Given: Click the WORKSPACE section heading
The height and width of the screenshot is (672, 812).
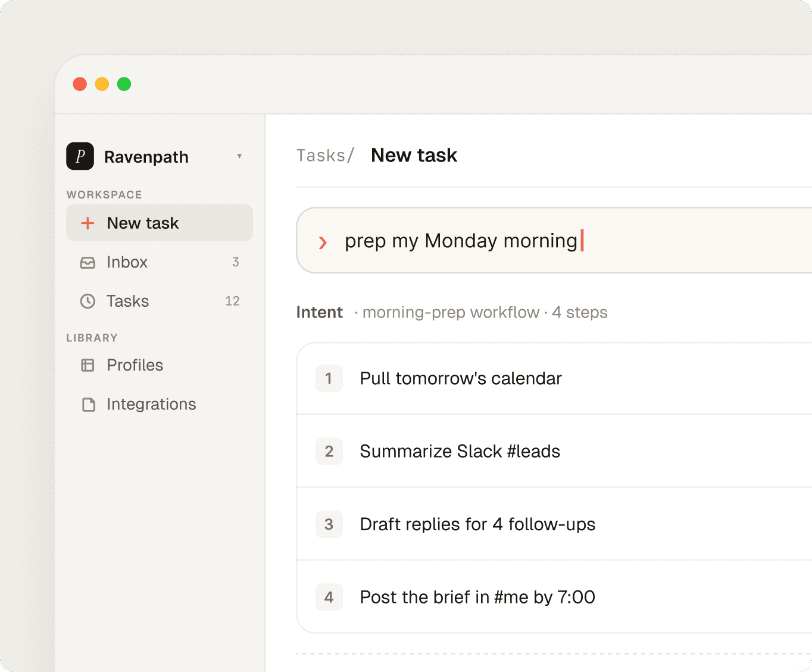Looking at the screenshot, I should tap(104, 195).
